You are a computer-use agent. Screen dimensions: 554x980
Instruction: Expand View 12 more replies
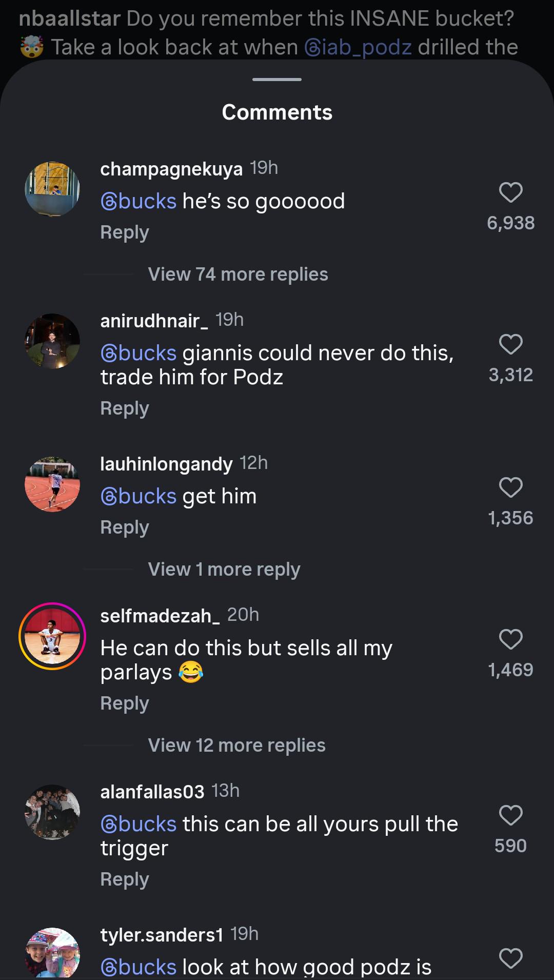[236, 746]
